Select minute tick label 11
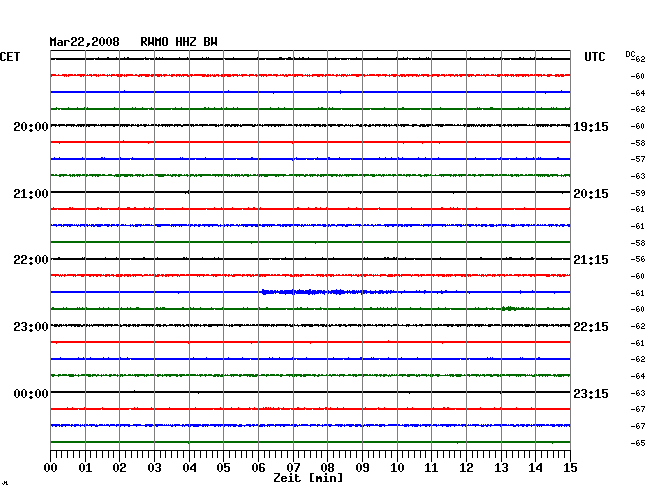This screenshot has height=494, width=650. 431,468
